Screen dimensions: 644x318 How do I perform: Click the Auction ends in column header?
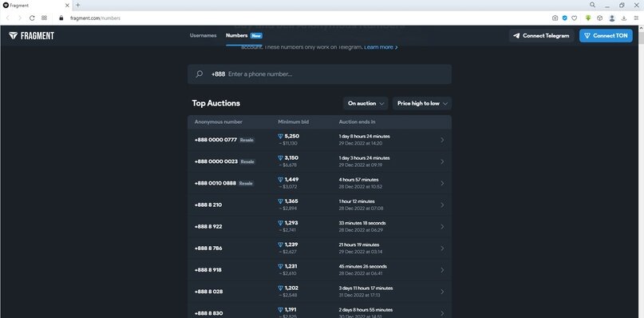click(x=357, y=122)
